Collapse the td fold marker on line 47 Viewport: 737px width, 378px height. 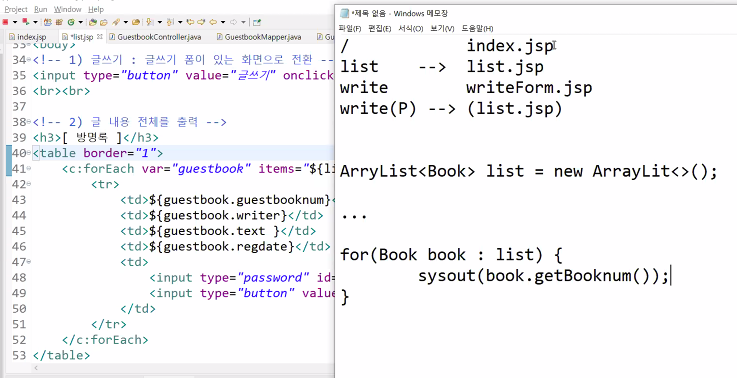(x=29, y=262)
